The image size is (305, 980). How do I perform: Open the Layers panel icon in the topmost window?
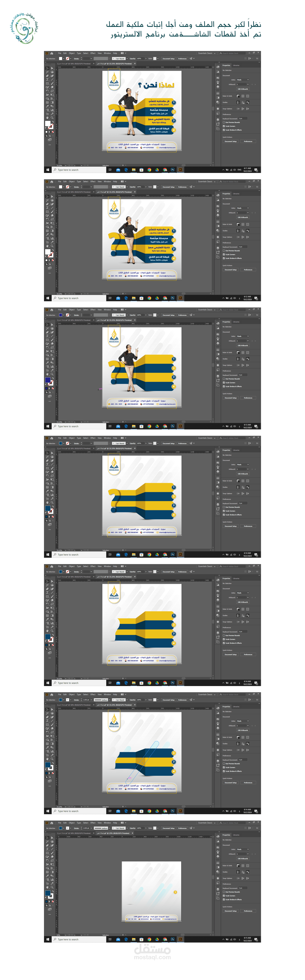coord(218,120)
